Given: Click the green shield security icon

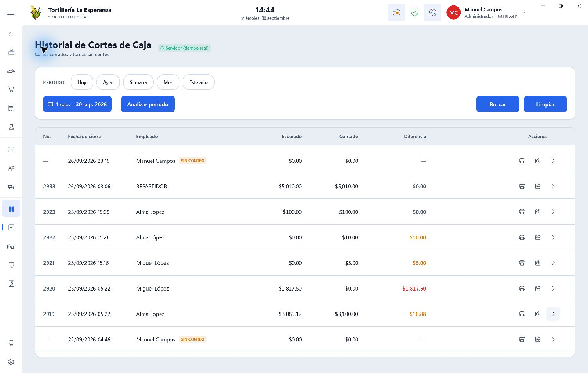Looking at the screenshot, I should [x=414, y=12].
